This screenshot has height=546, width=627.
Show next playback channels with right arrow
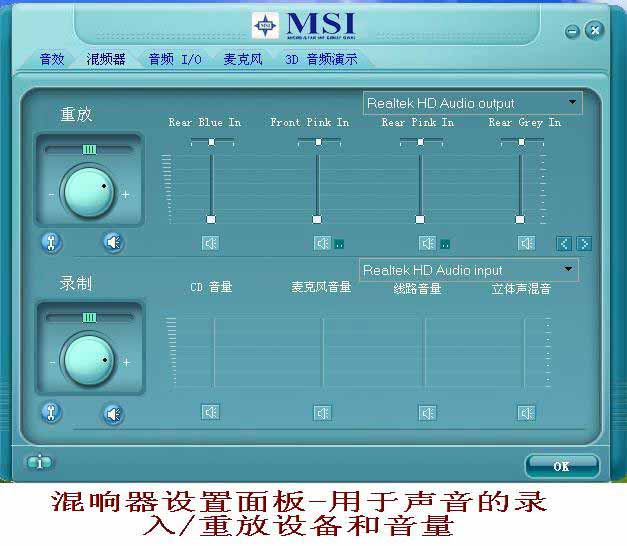coord(584,244)
